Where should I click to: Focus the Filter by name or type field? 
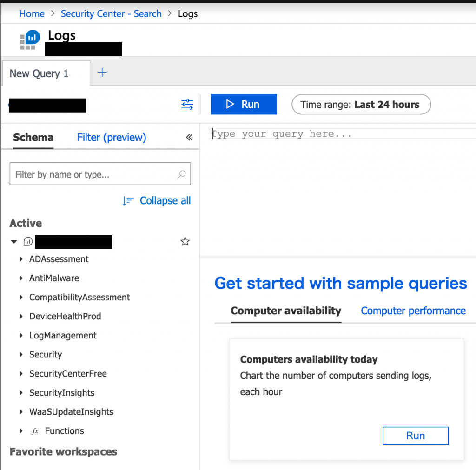(x=100, y=174)
